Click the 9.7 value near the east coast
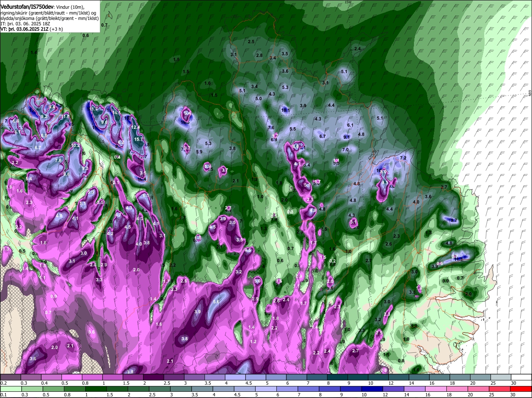Viewport: 532px width, 398px height. [x=454, y=220]
